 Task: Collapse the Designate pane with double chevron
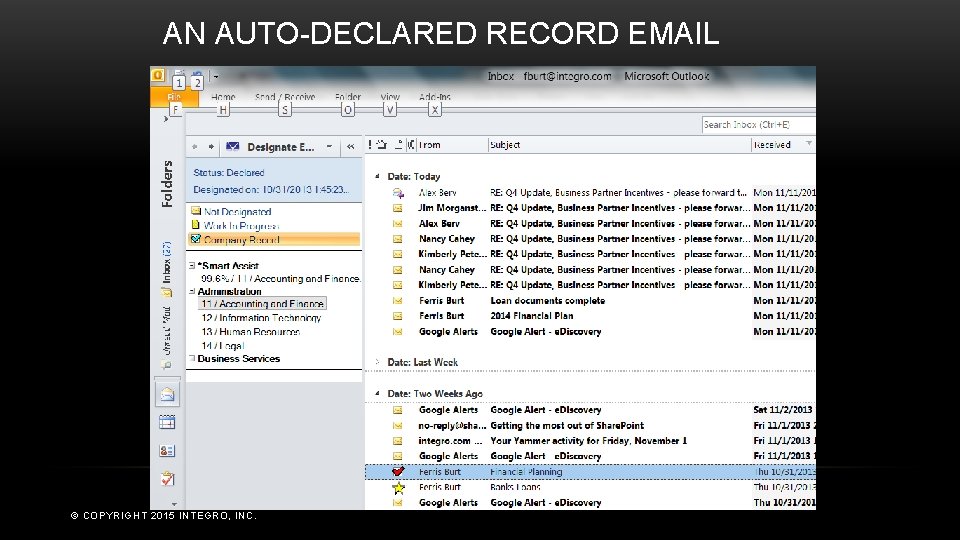350,146
